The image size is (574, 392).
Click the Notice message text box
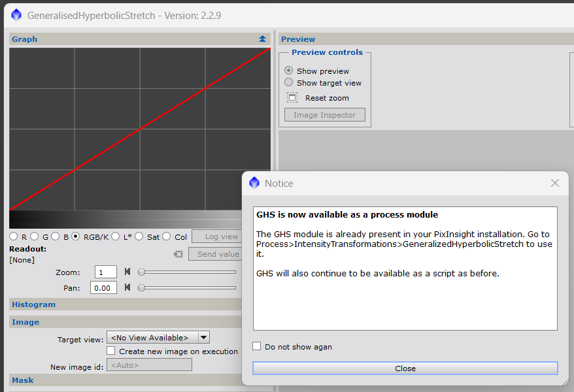tap(405, 269)
